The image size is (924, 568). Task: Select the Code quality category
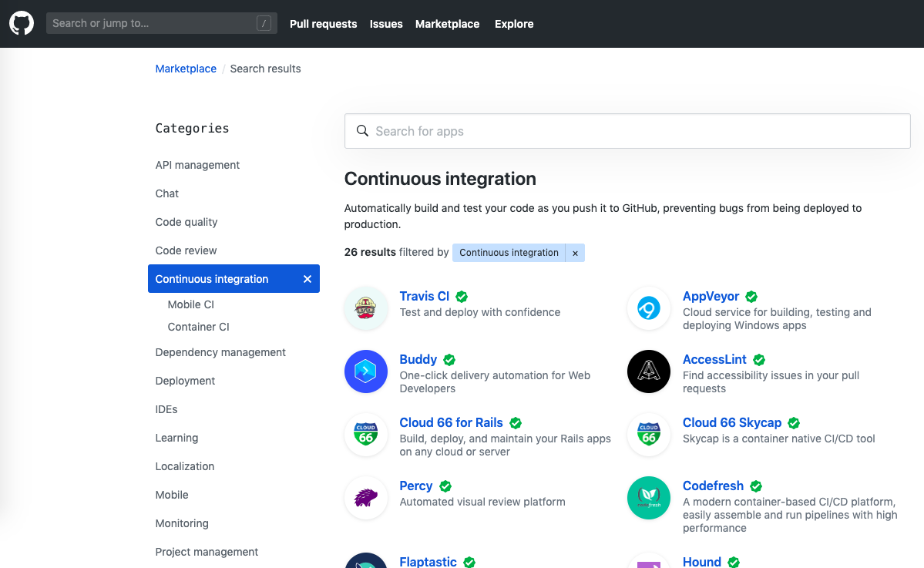click(186, 221)
